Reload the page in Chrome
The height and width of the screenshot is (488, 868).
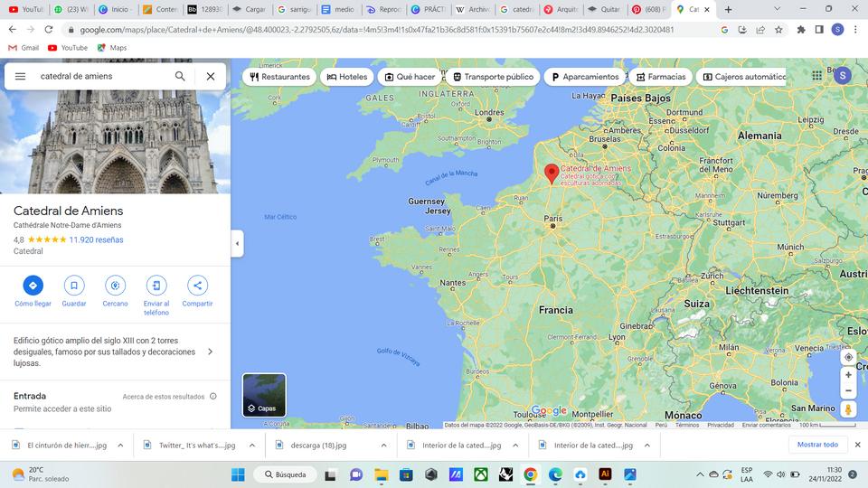[49, 29]
